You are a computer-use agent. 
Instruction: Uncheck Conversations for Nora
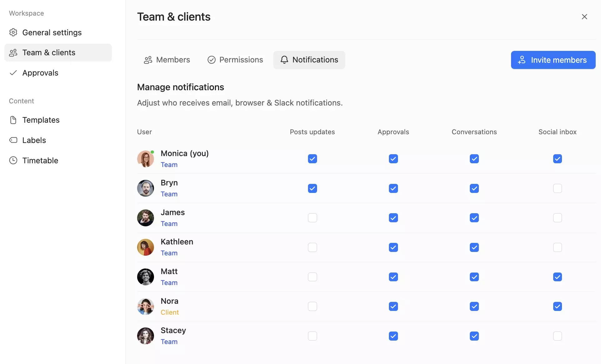(x=474, y=307)
